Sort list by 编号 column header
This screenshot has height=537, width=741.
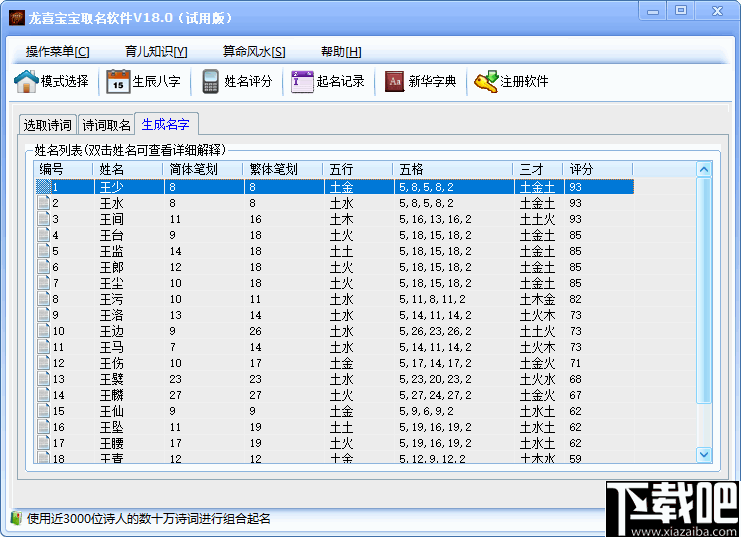click(x=64, y=169)
